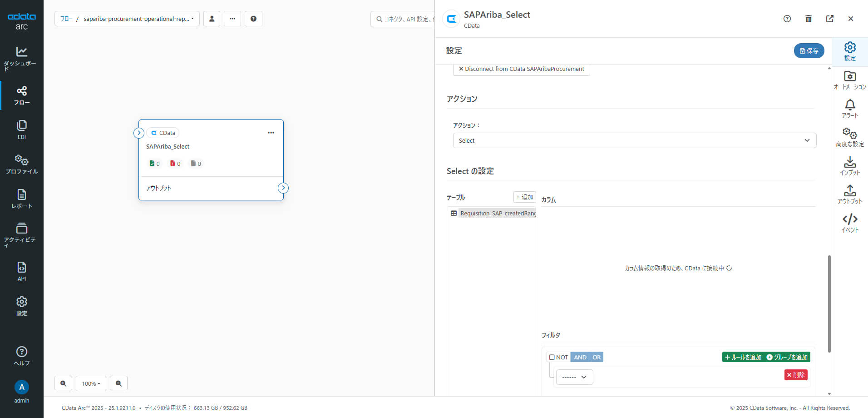Switch to the イベント events tab
Image resolution: width=868 pixels, height=418 pixels.
[x=850, y=224]
